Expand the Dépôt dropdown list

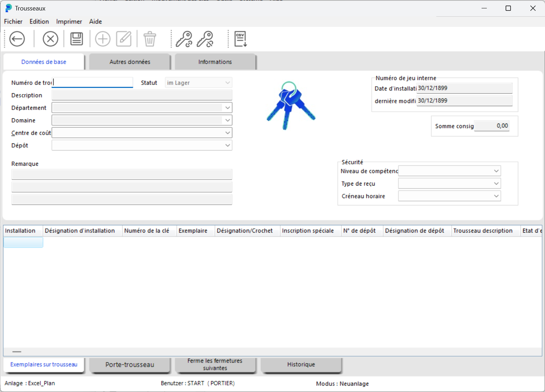tap(228, 146)
